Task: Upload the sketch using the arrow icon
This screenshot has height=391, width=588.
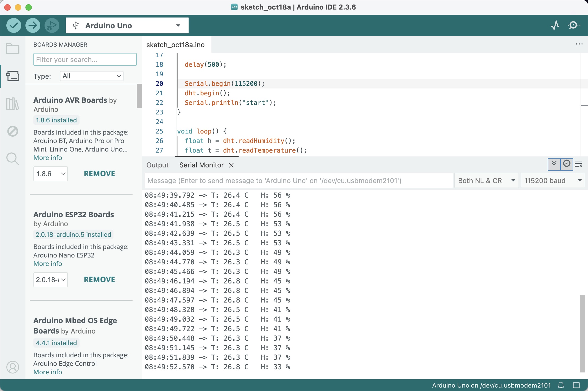Action: 33,25
